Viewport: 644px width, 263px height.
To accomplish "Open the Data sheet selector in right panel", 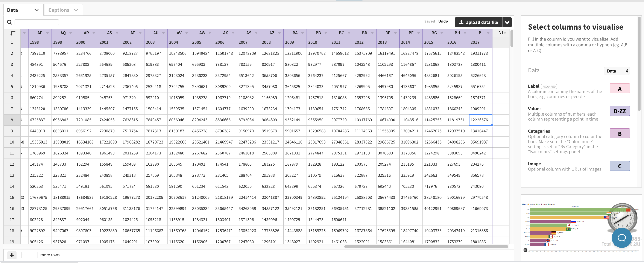I will click(617, 71).
